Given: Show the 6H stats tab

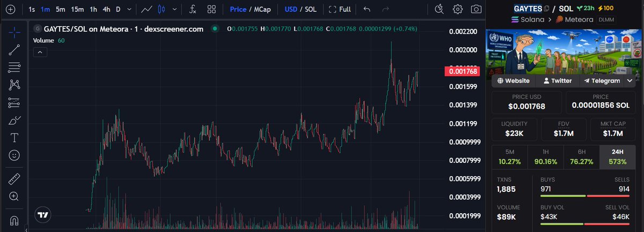Looking at the screenshot, I should [x=581, y=156].
